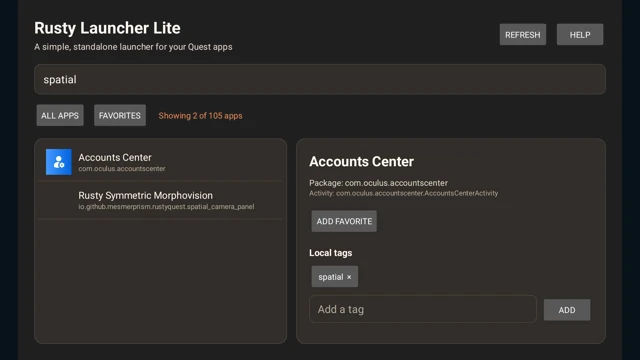Click the spatial tag chip label
Viewport: 640px width, 360px height.
(331, 277)
